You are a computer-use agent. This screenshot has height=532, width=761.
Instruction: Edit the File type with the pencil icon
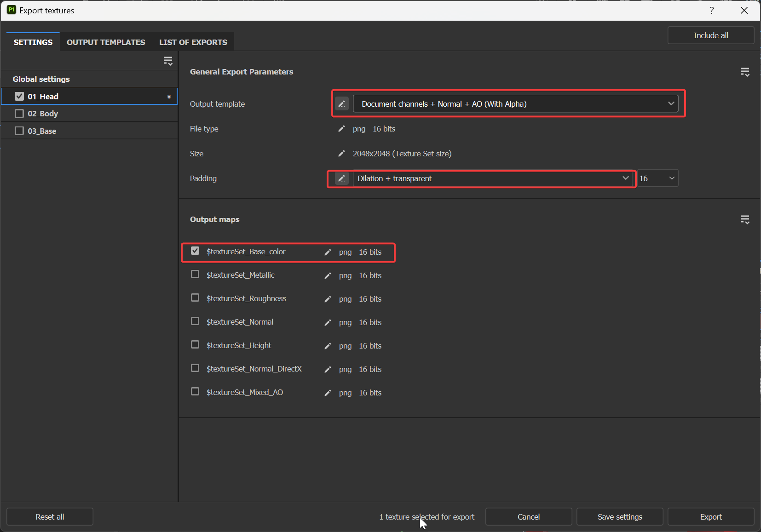click(x=342, y=129)
